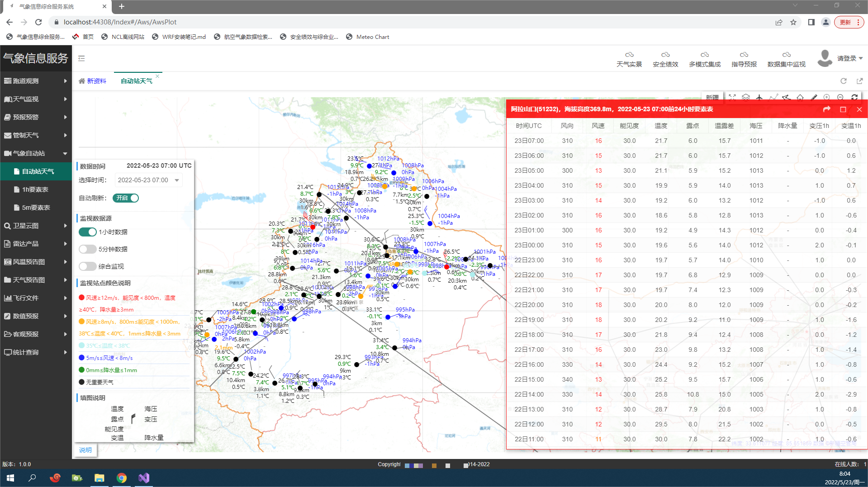
Task: Open the Meteo Chart bookmark
Action: (368, 37)
